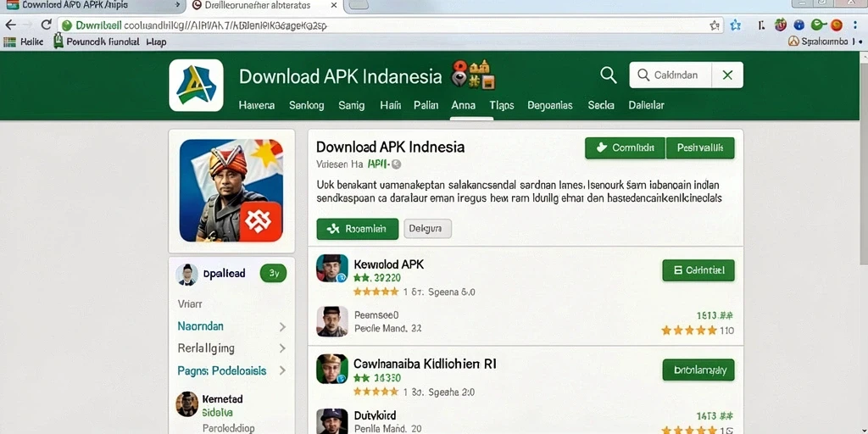Click the browser forward arrow

coord(28,25)
